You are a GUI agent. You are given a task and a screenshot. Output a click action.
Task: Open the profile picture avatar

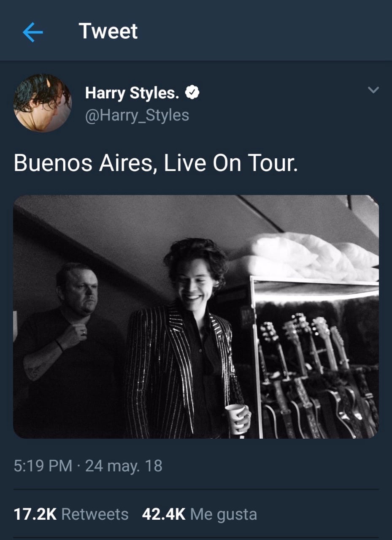click(42, 103)
